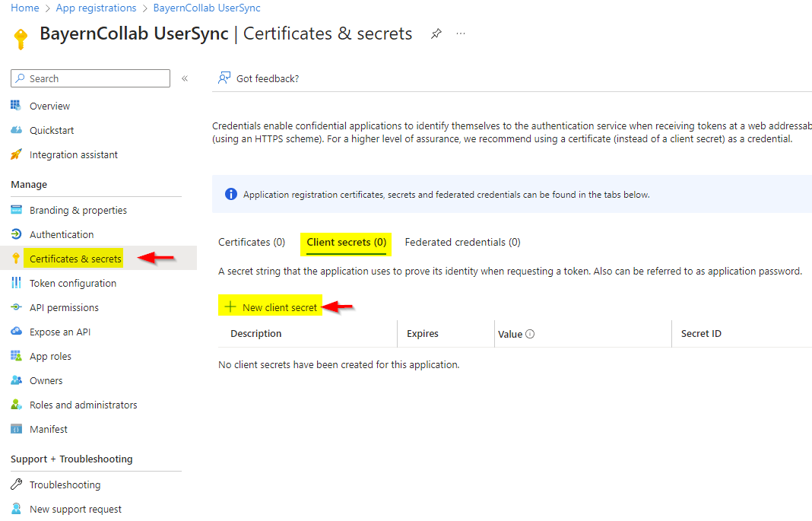Navigate to App registrations breadcrumb
Screen dimensions: 812x521
pyautogui.click(x=96, y=8)
